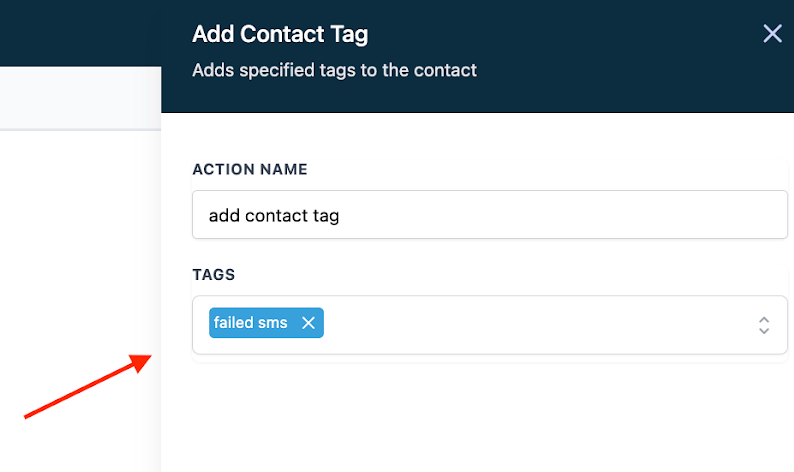Remove the "failed sms" tag

(308, 323)
